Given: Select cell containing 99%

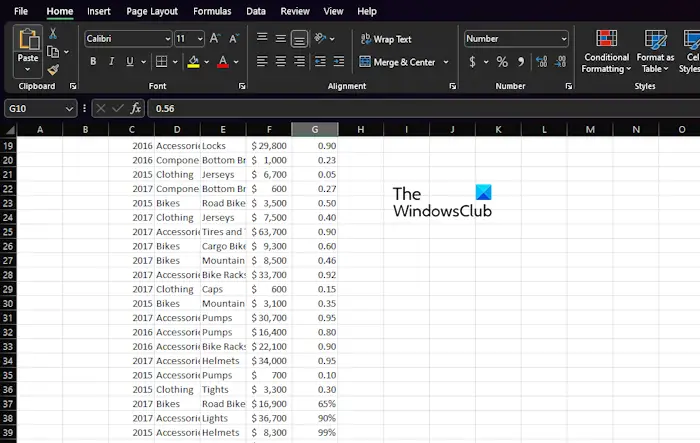Looking at the screenshot, I should (x=315, y=432).
